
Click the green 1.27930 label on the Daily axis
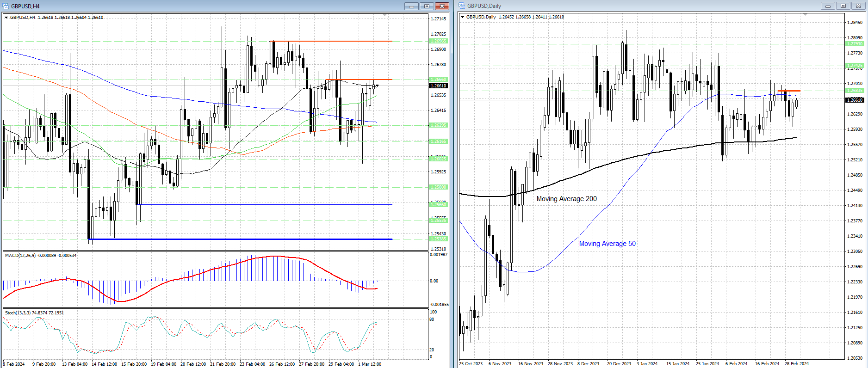click(855, 44)
